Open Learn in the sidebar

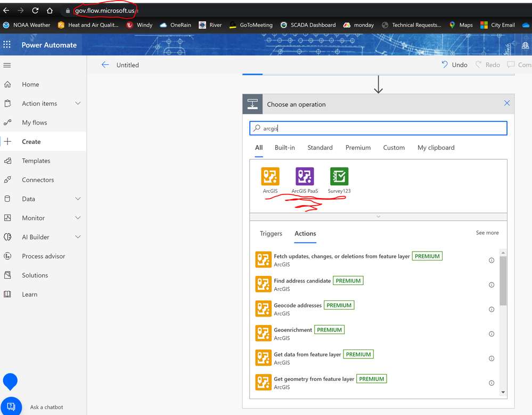43,294
